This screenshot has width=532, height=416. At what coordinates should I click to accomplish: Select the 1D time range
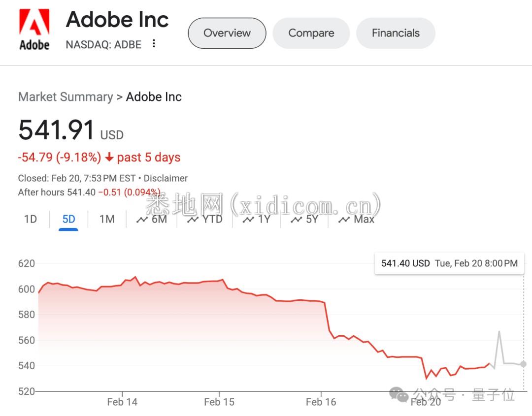(31, 219)
